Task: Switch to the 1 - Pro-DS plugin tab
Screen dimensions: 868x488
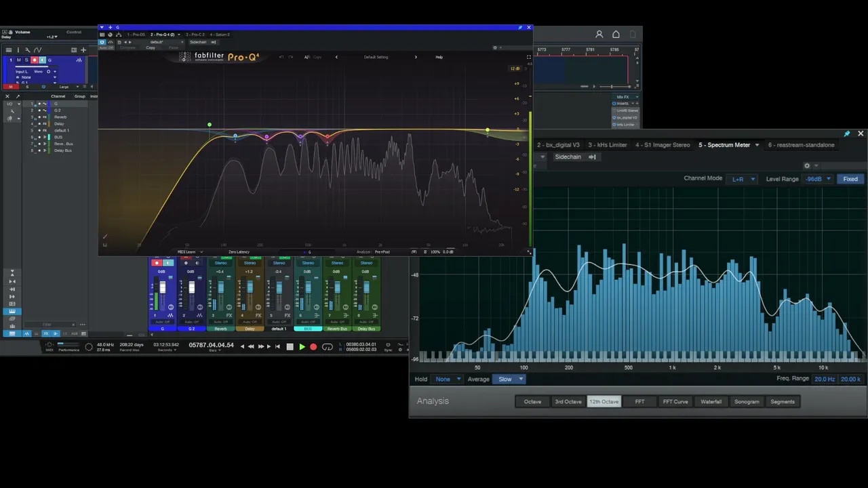Action: 136,35
